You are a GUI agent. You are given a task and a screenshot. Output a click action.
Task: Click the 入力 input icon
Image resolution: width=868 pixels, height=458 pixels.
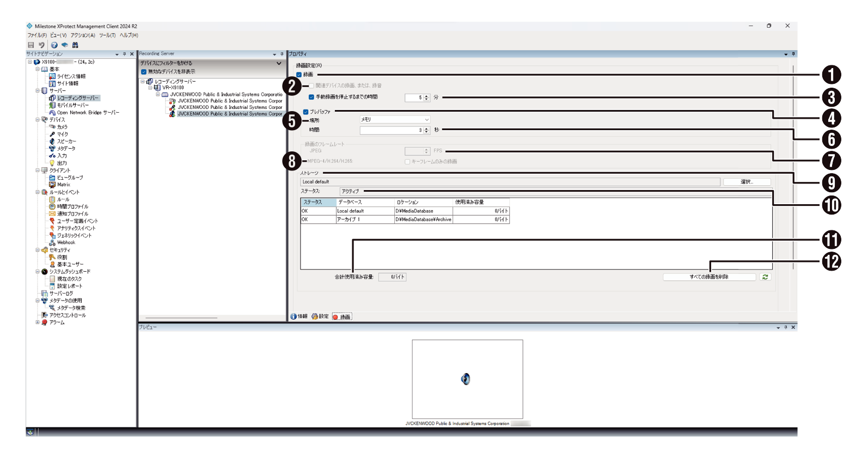click(52, 156)
